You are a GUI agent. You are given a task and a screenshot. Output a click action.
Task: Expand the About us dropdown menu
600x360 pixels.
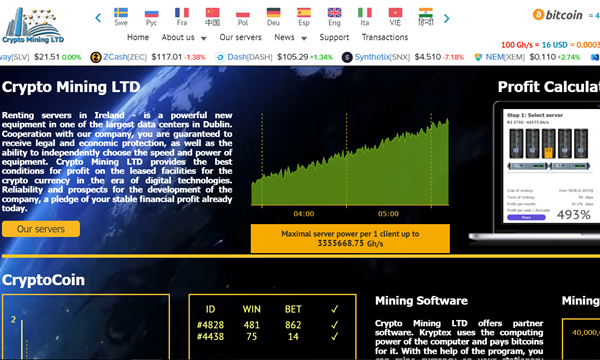coord(184,37)
